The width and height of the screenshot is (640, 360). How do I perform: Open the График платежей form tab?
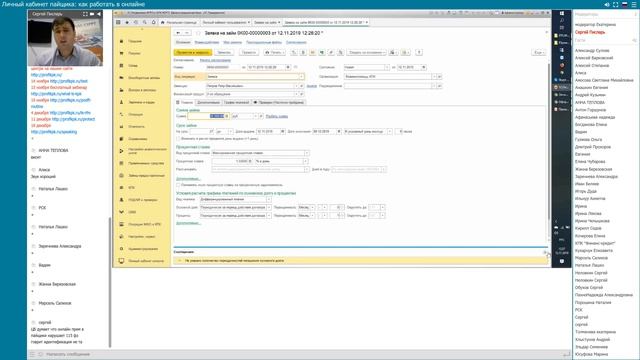pos(236,102)
